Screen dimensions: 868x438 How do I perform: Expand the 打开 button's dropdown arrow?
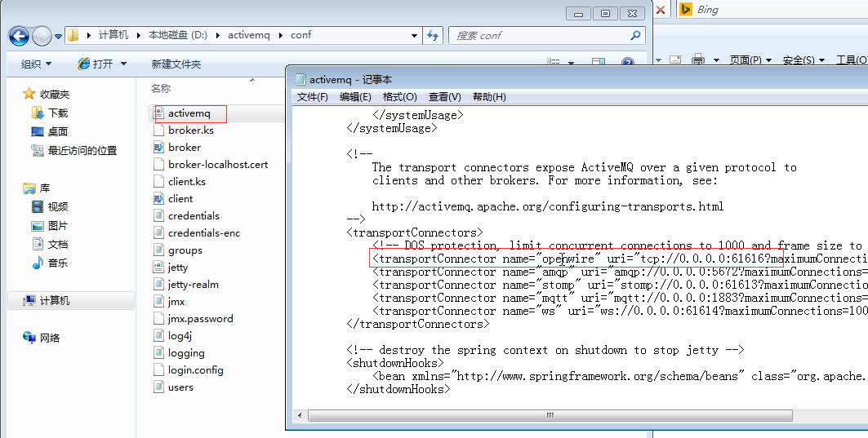coord(123,64)
